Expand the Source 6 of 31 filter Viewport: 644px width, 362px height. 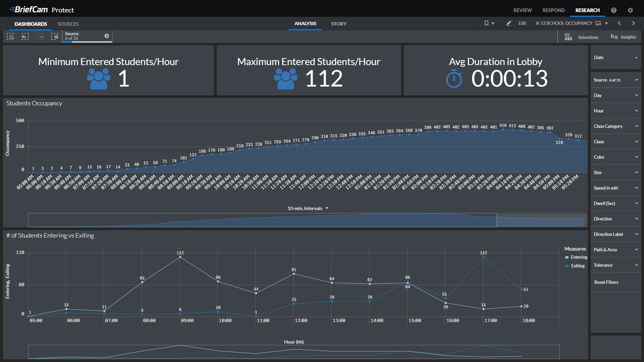click(x=616, y=80)
